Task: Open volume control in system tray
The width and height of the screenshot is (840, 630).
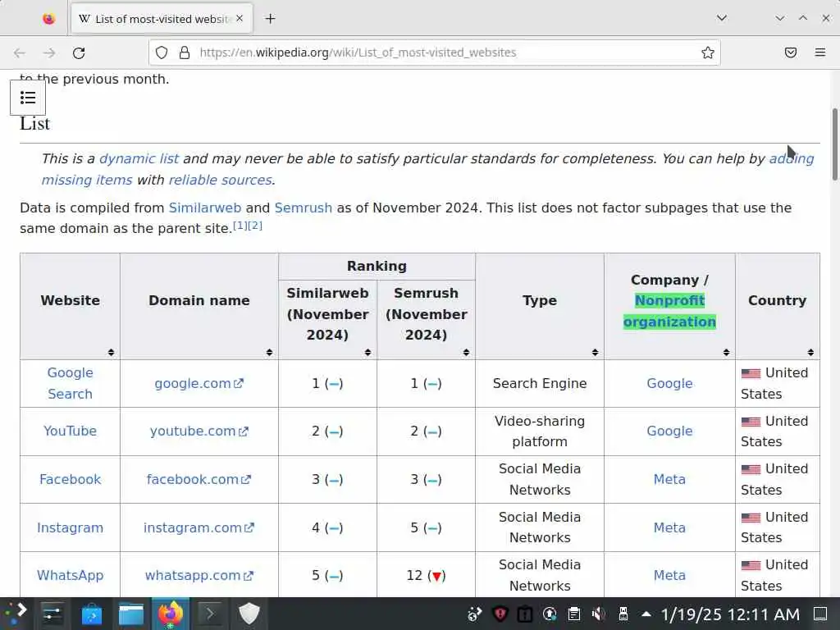Action: coord(598,614)
